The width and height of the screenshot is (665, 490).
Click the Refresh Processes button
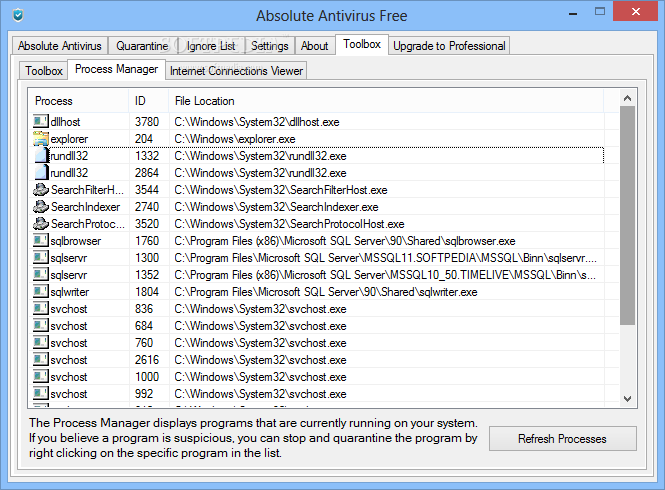coord(562,439)
